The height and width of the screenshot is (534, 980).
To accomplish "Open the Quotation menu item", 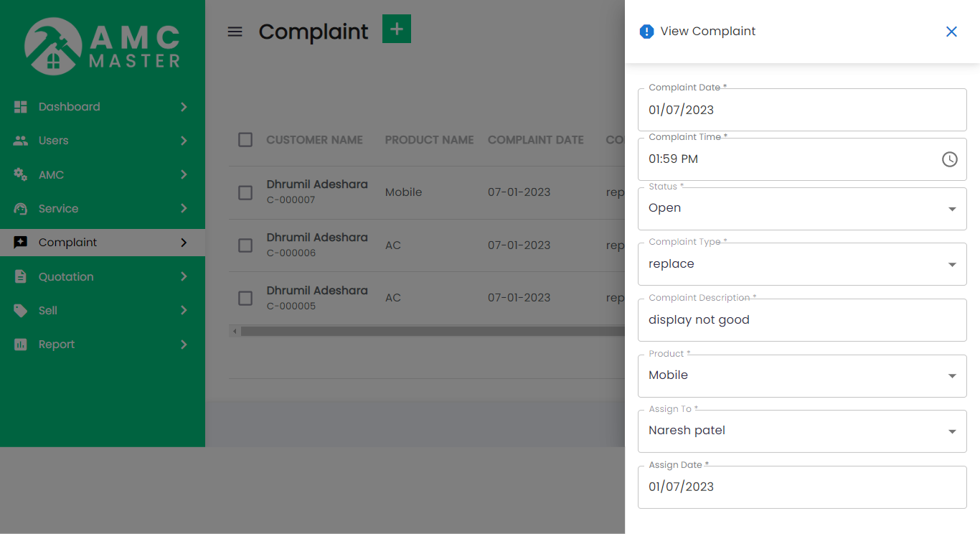I will pos(66,276).
